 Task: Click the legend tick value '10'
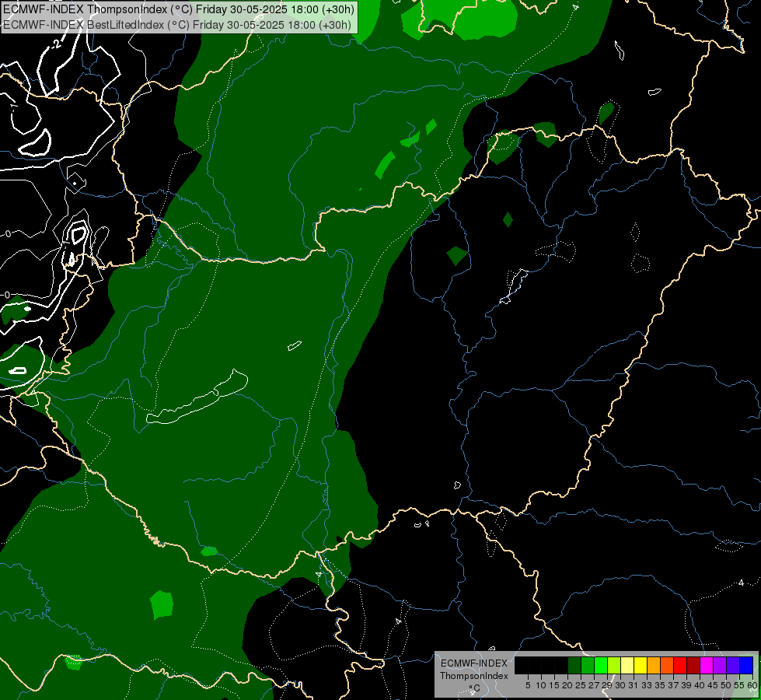point(541,685)
